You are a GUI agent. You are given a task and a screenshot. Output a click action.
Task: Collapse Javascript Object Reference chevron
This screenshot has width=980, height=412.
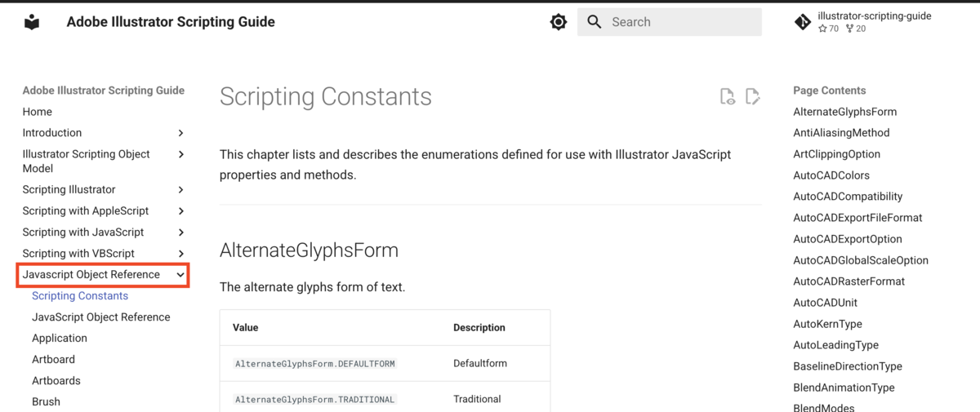click(180, 275)
